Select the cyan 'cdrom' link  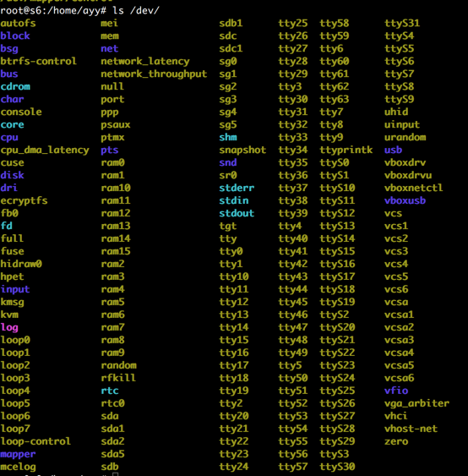(15, 87)
